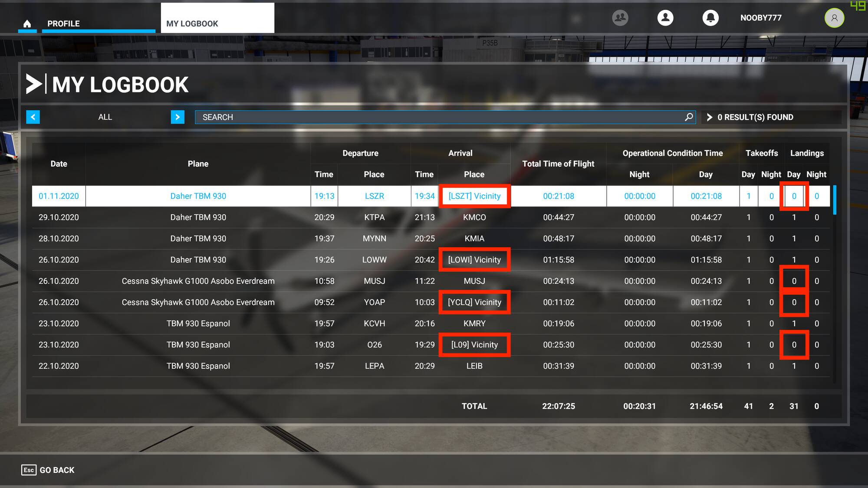The height and width of the screenshot is (488, 868).
Task: Open the profile account icon
Action: tap(665, 18)
